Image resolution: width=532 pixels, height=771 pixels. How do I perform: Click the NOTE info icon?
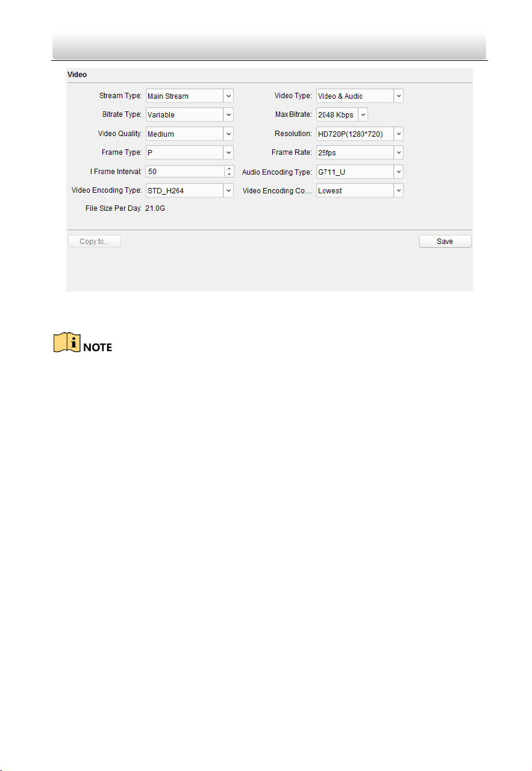[x=66, y=342]
